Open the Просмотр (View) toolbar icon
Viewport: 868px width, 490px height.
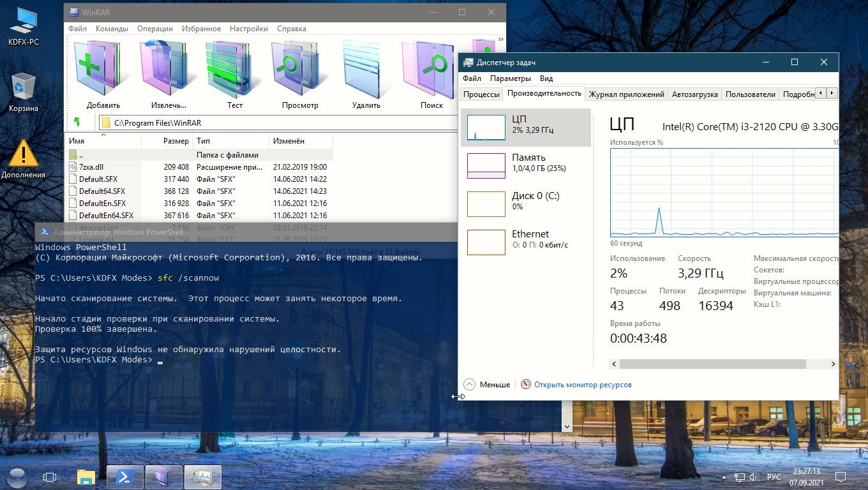point(300,74)
